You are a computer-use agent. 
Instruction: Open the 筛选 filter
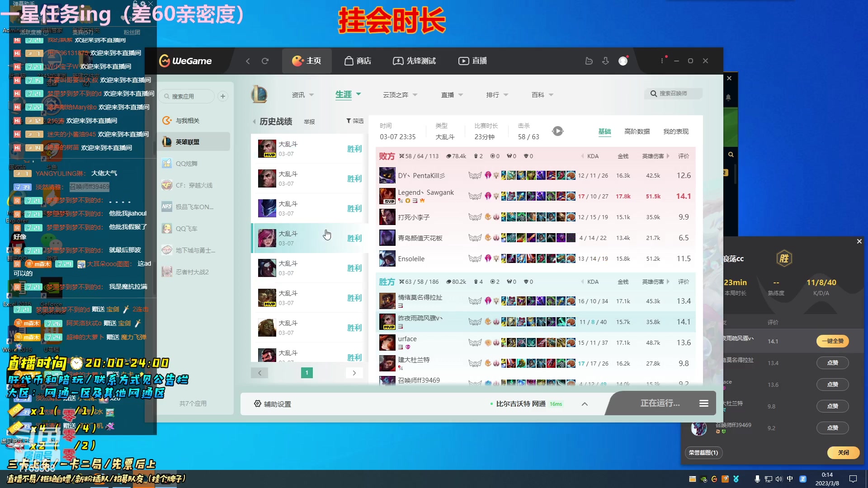tap(355, 121)
